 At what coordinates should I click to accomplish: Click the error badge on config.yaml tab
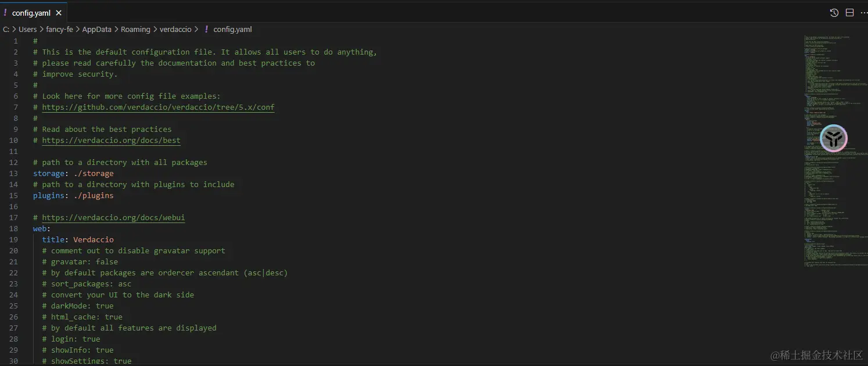pos(5,12)
